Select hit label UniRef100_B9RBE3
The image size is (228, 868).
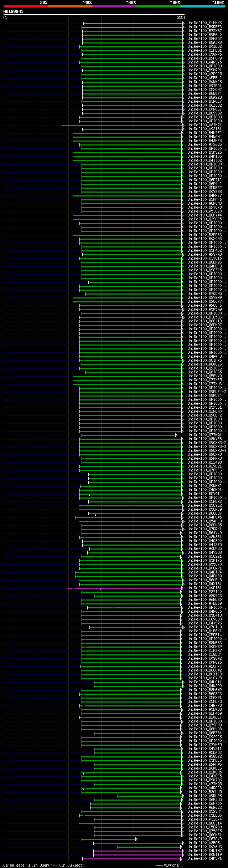tap(204, 27)
